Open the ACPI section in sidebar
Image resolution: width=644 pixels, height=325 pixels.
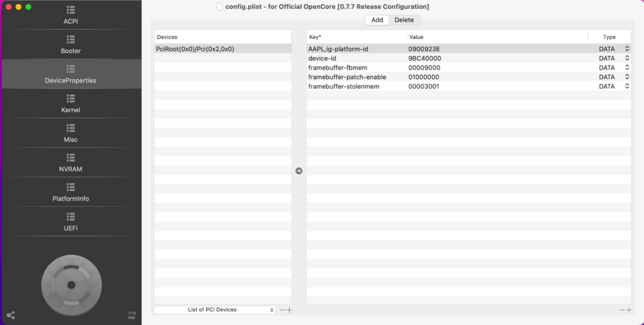tap(70, 15)
